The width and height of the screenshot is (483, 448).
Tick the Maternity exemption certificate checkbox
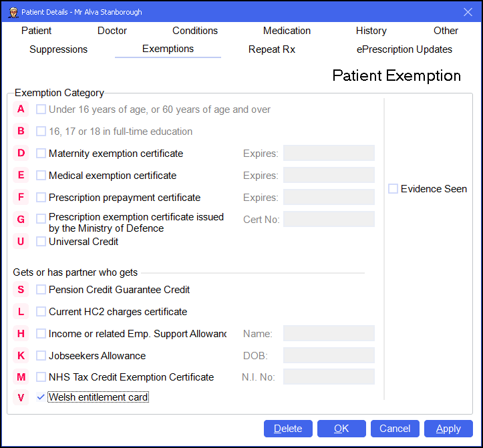click(41, 154)
